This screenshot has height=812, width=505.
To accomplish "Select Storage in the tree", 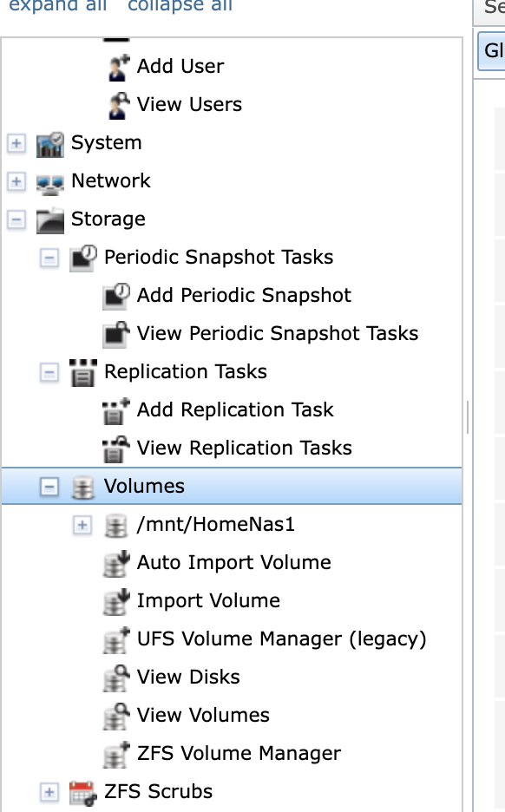I will pos(108,219).
